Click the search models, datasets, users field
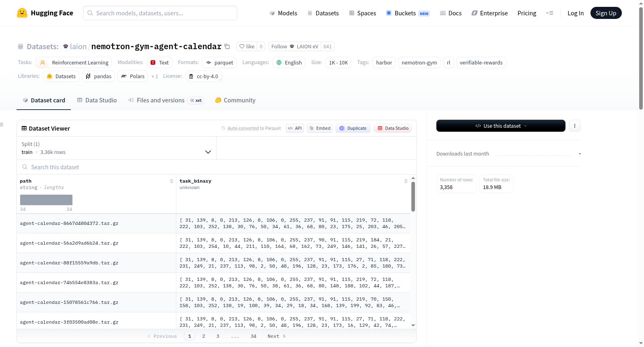This screenshot has width=644, height=347. coord(160,13)
